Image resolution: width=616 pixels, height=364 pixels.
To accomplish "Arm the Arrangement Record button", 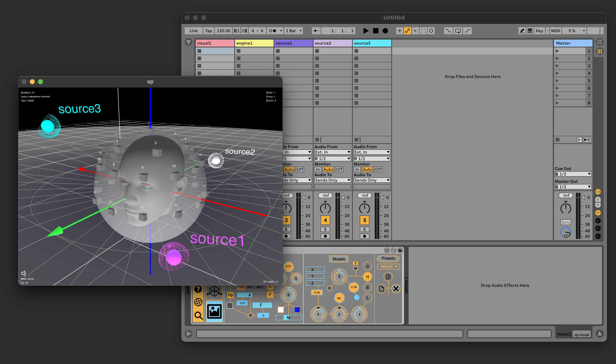I will click(x=385, y=31).
